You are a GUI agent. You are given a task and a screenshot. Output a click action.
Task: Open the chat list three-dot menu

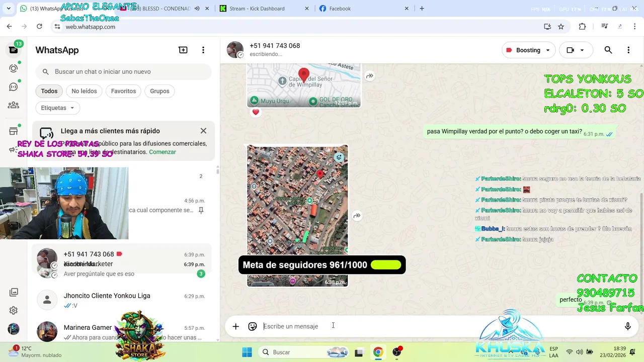[x=203, y=50]
